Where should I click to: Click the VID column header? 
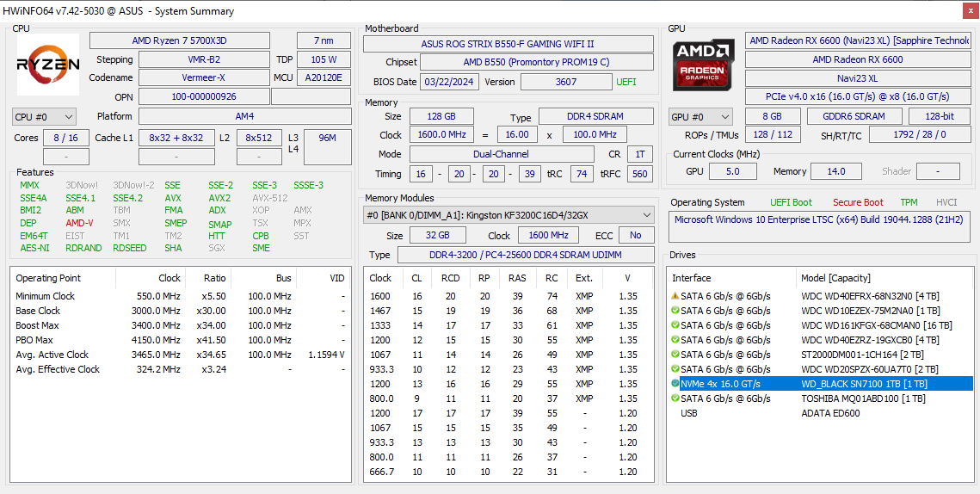click(323, 278)
